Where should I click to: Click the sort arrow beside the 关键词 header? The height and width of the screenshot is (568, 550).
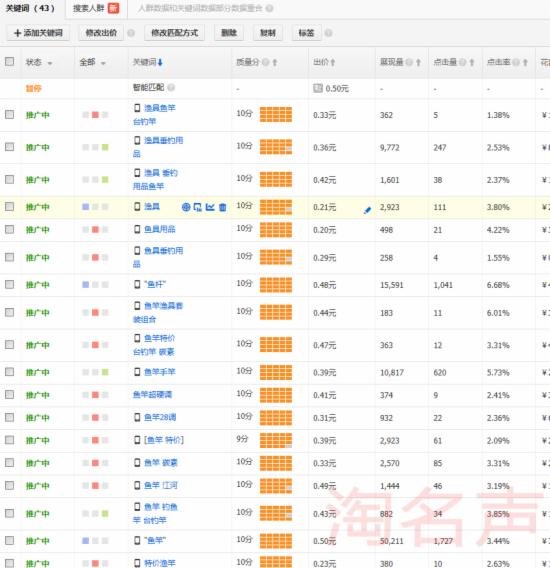pyautogui.click(x=160, y=62)
